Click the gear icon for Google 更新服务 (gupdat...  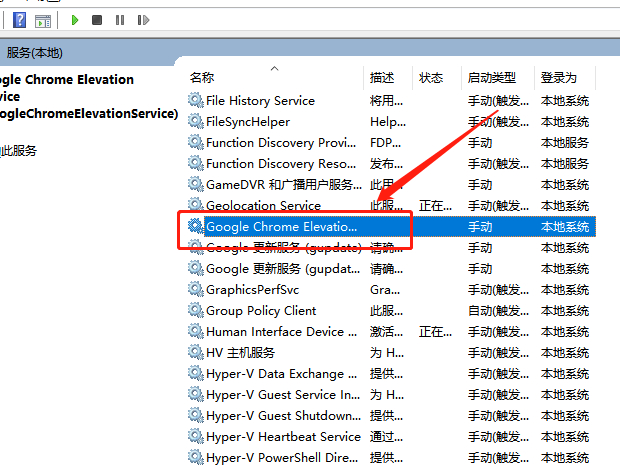coord(195,268)
